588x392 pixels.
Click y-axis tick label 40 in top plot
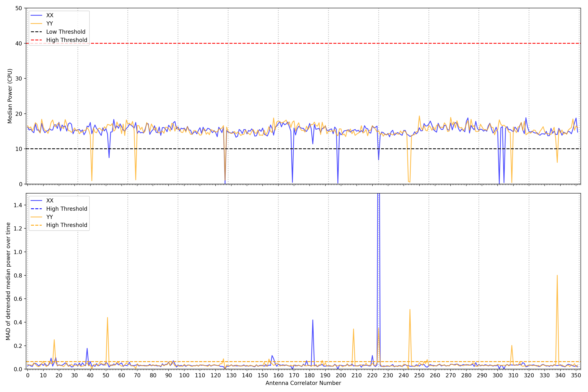pyautogui.click(x=18, y=44)
